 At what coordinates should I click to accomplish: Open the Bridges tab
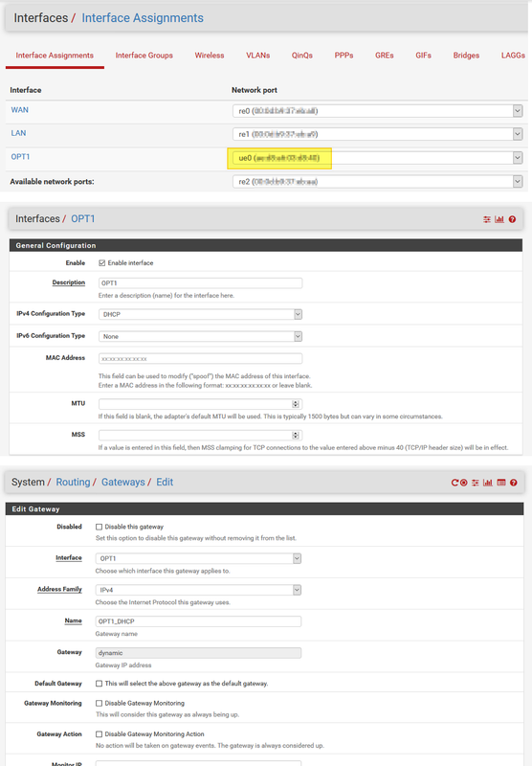point(466,56)
